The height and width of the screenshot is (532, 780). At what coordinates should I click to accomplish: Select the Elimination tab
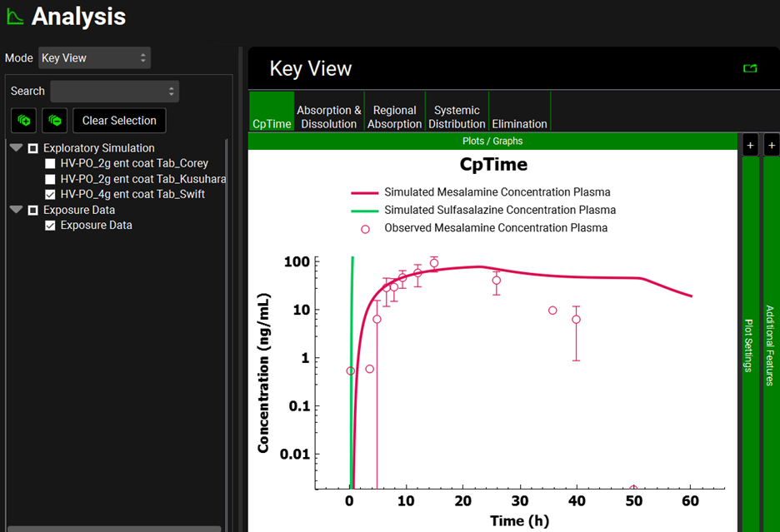tap(519, 124)
